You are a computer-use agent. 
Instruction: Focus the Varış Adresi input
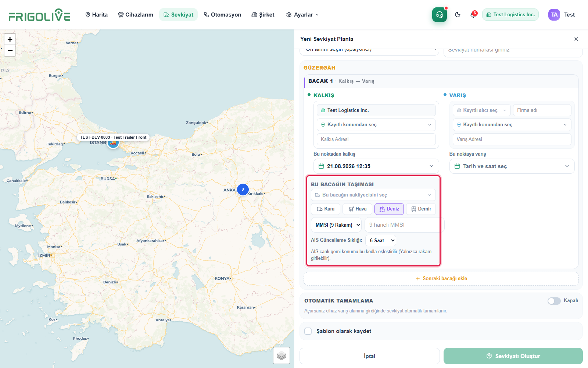[512, 139]
